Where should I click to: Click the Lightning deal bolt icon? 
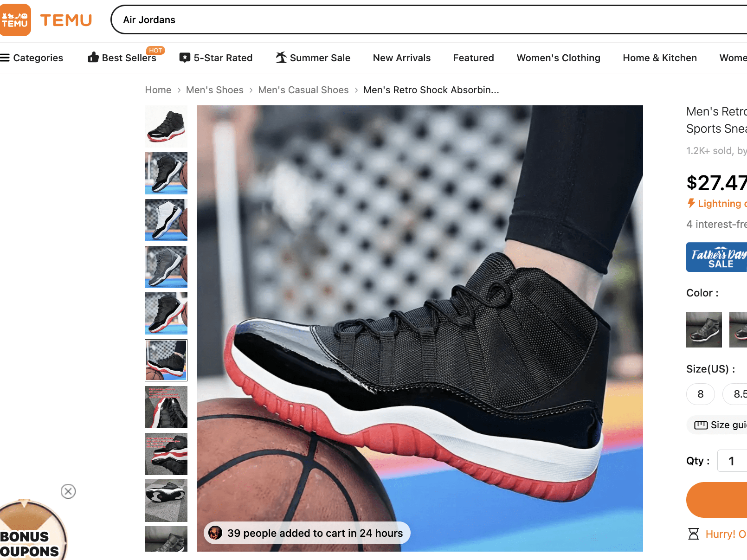[691, 203]
